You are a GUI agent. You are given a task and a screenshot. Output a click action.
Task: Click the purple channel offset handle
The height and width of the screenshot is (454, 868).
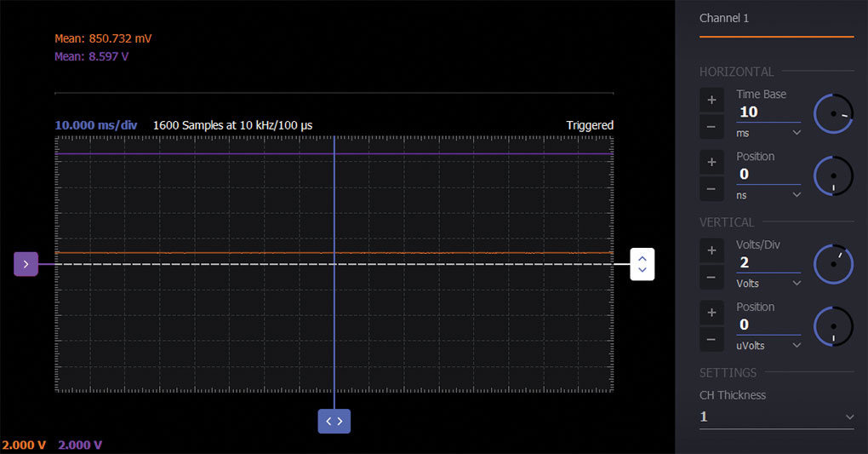[x=26, y=264]
